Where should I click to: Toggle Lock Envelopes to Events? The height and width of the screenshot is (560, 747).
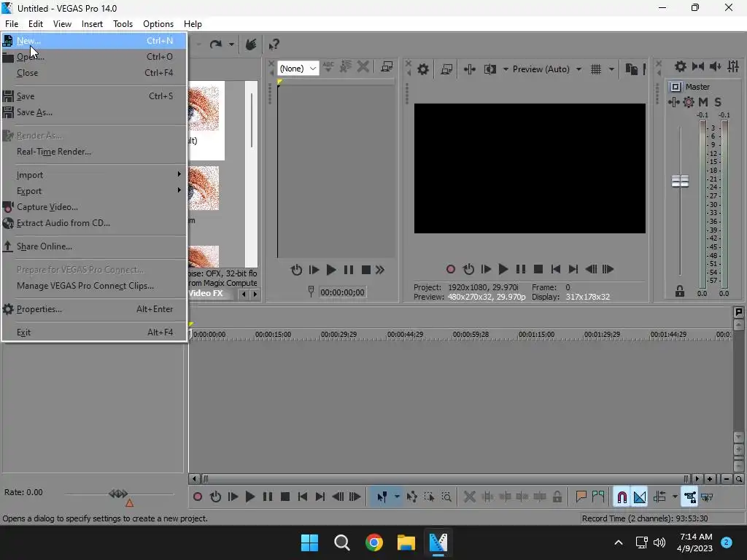[690, 497]
